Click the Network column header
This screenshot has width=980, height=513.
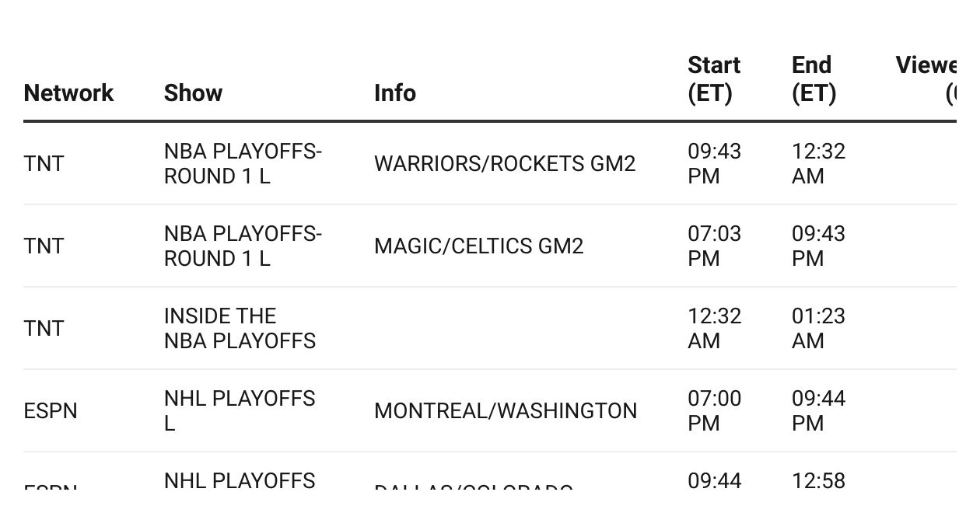(68, 93)
